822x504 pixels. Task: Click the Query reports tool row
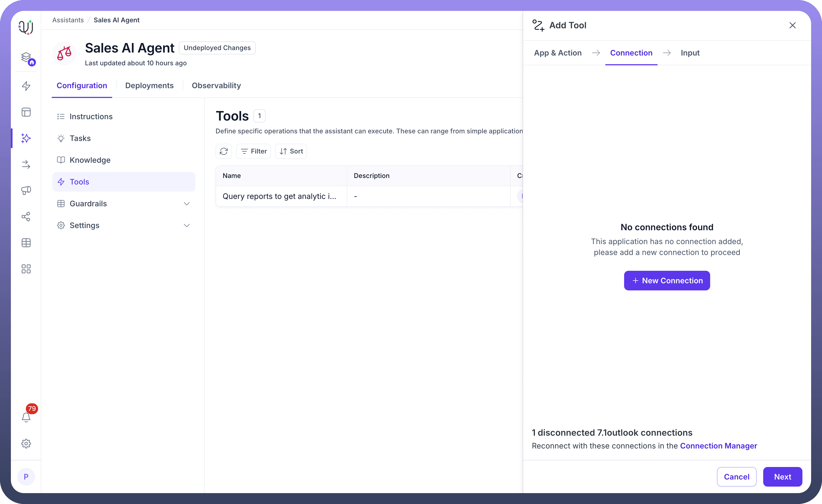pyautogui.click(x=279, y=196)
